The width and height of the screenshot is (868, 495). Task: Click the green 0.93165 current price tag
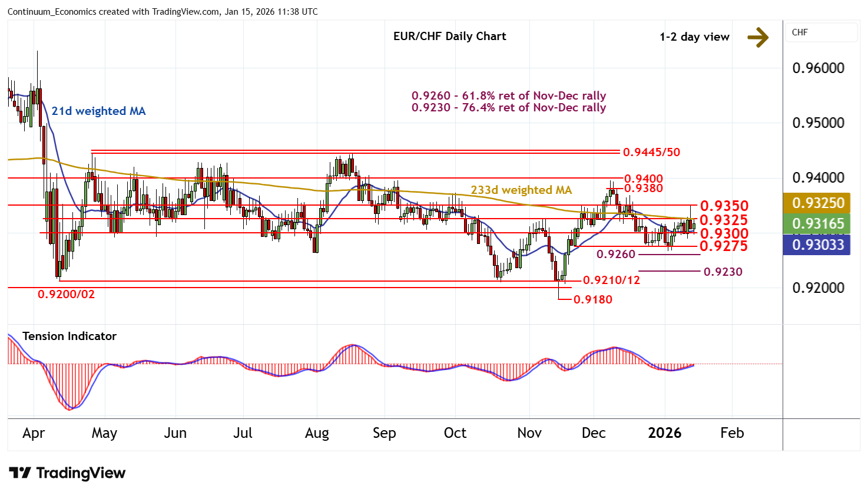coord(817,224)
